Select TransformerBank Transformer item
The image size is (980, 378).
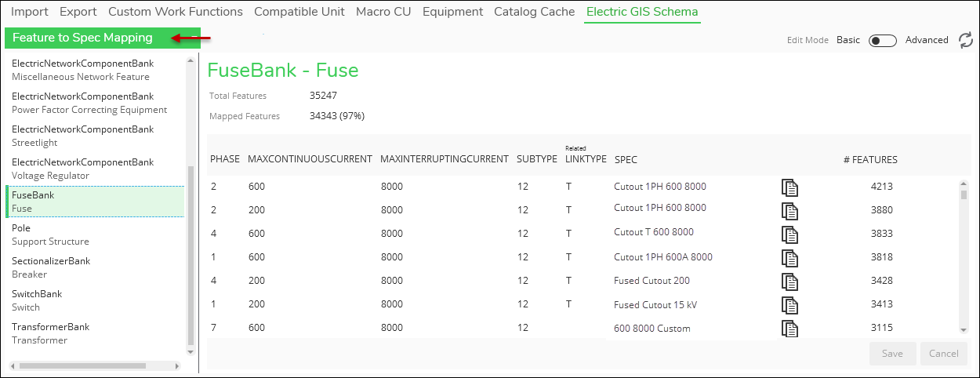click(x=95, y=333)
